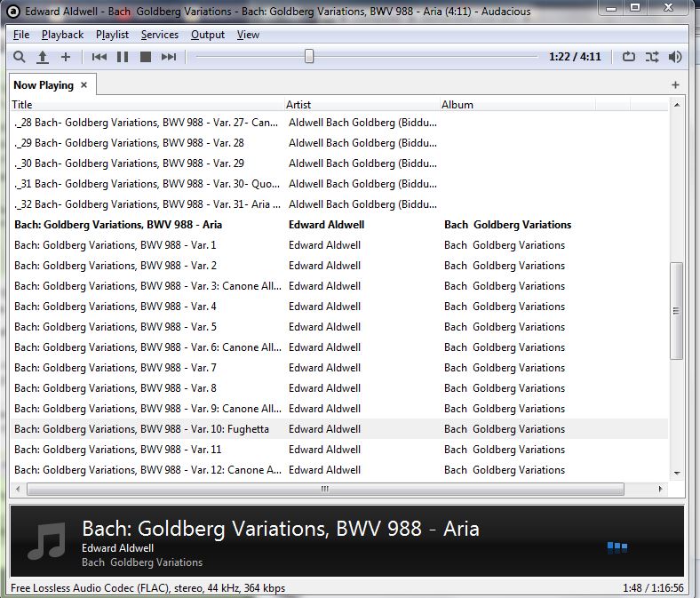Add a new playlist tab
Image resolution: width=700 pixels, height=598 pixels.
tap(675, 84)
